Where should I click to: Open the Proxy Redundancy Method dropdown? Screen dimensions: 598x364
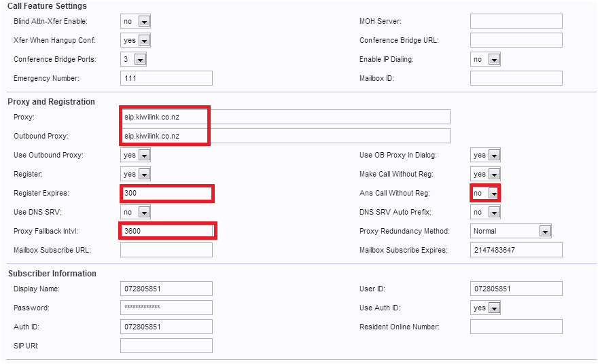[511, 231]
